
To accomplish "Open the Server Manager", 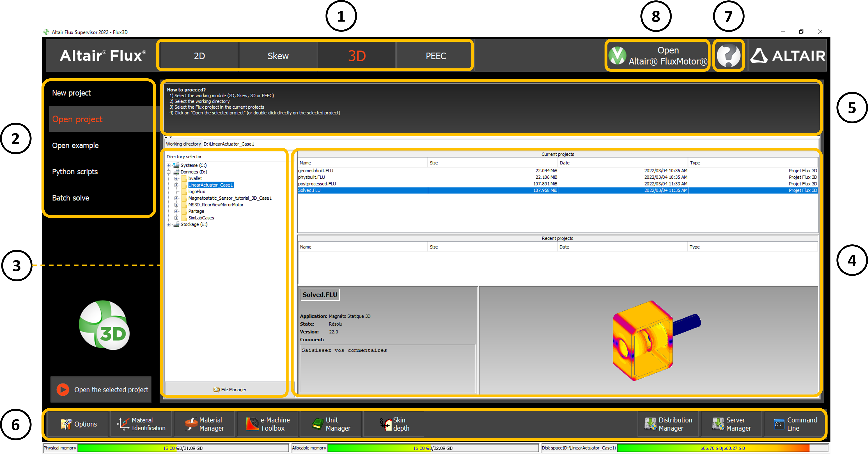I will tap(731, 424).
